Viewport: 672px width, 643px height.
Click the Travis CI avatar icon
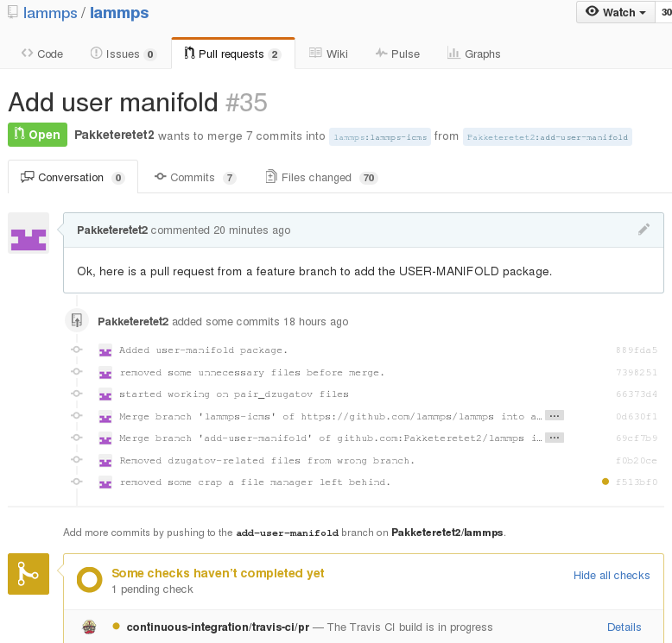pos(88,627)
